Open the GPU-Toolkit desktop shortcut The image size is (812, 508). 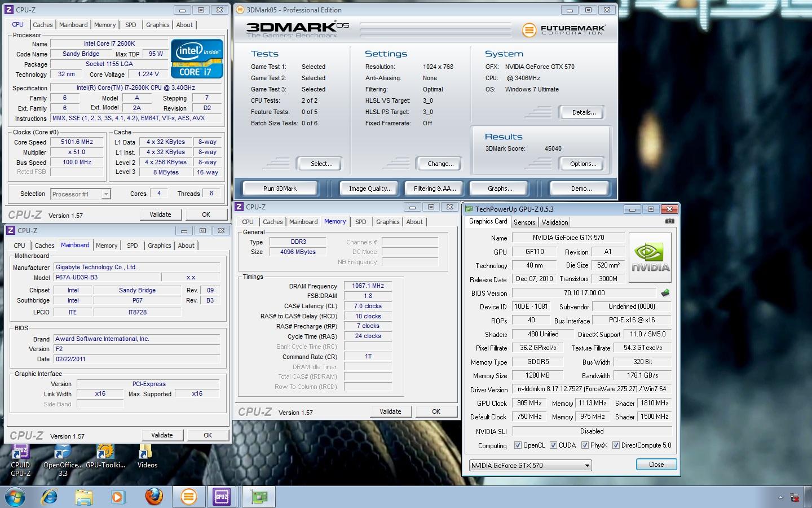click(105, 457)
